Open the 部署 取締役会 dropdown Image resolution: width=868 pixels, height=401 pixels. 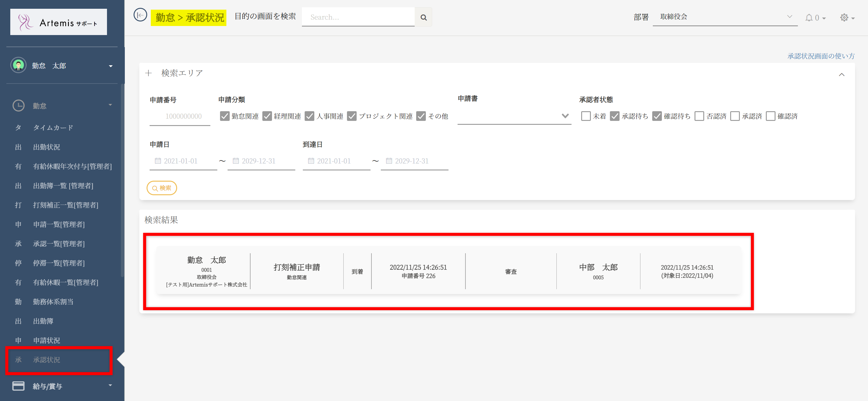tap(724, 17)
